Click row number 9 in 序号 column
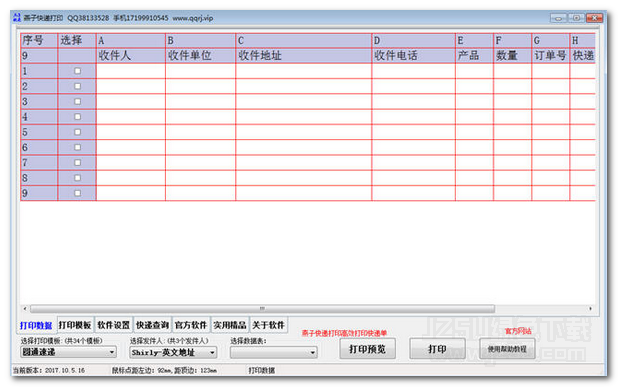Image resolution: width=618 pixels, height=387 pixels. pyautogui.click(x=39, y=194)
